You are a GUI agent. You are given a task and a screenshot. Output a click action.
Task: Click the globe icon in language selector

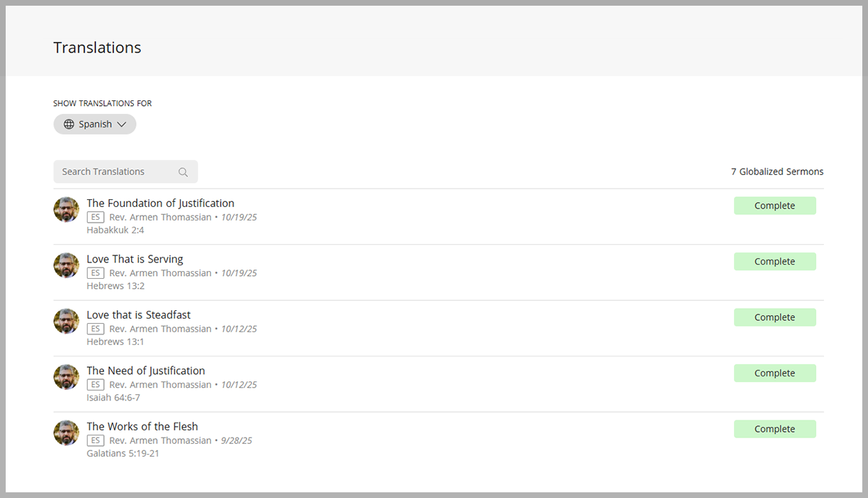coord(69,124)
